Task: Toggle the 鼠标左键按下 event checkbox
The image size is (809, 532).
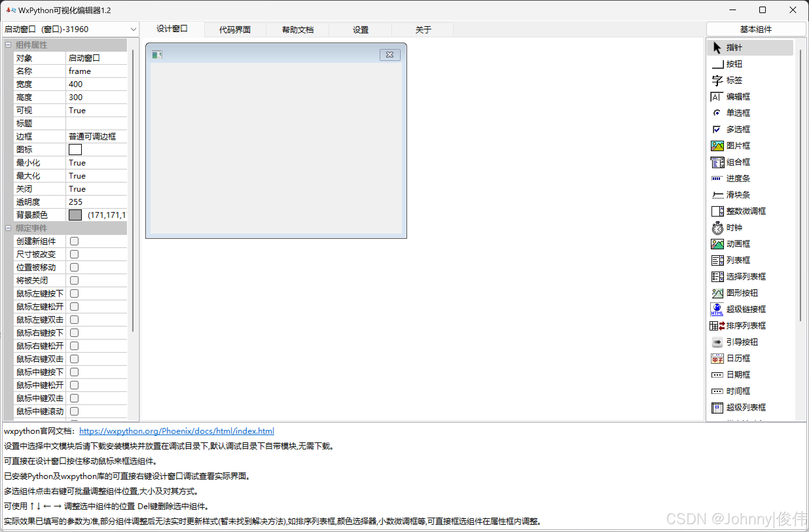Action: coord(74,293)
